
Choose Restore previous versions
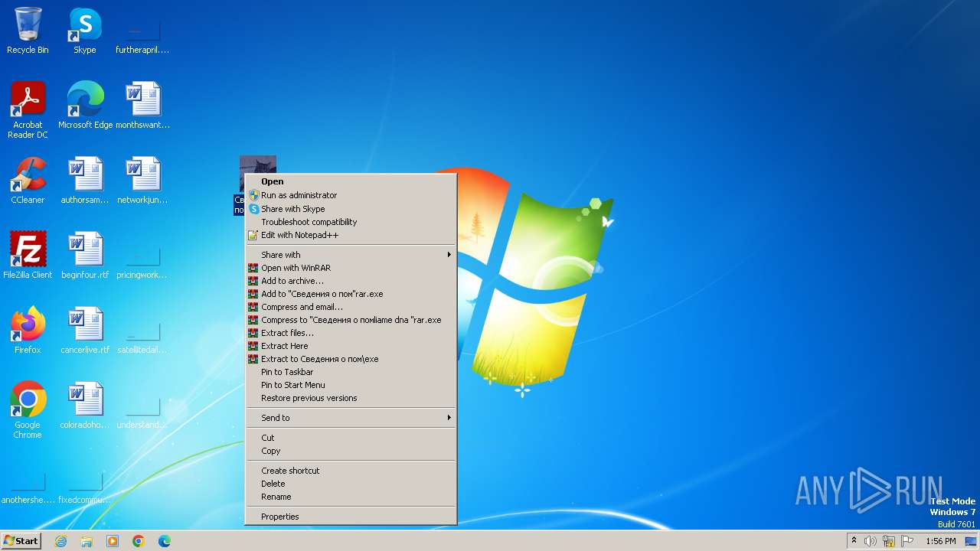coord(351,398)
